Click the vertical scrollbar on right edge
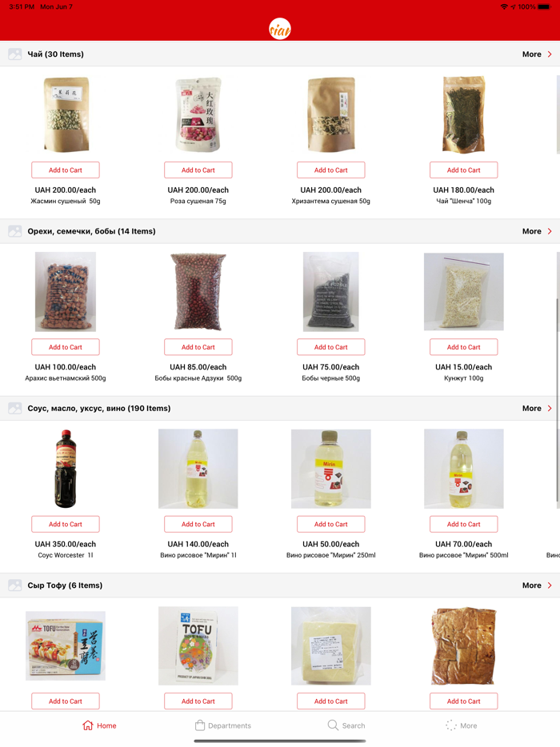The height and width of the screenshot is (747, 560). pyautogui.click(x=557, y=400)
